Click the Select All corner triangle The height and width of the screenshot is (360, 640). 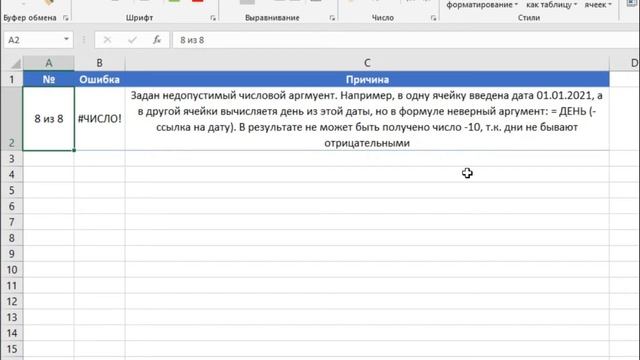(x=15, y=63)
